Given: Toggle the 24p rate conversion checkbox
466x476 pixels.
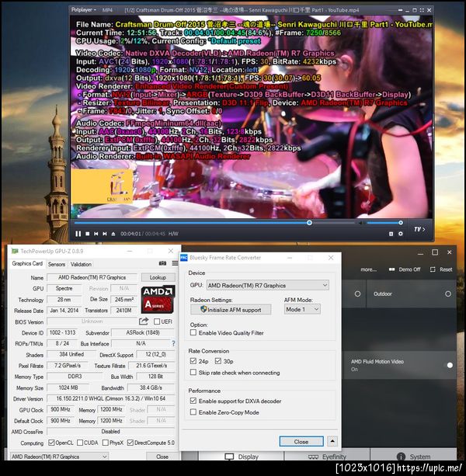Looking at the screenshot, I should point(193,361).
